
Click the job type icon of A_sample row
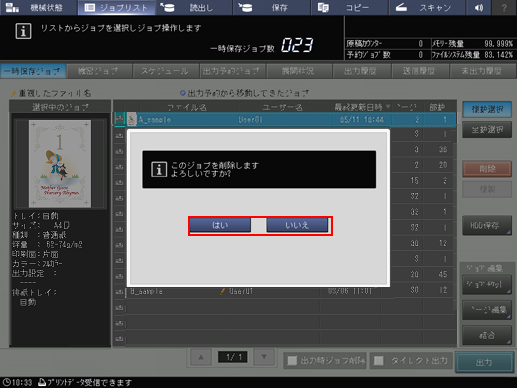tap(119, 119)
